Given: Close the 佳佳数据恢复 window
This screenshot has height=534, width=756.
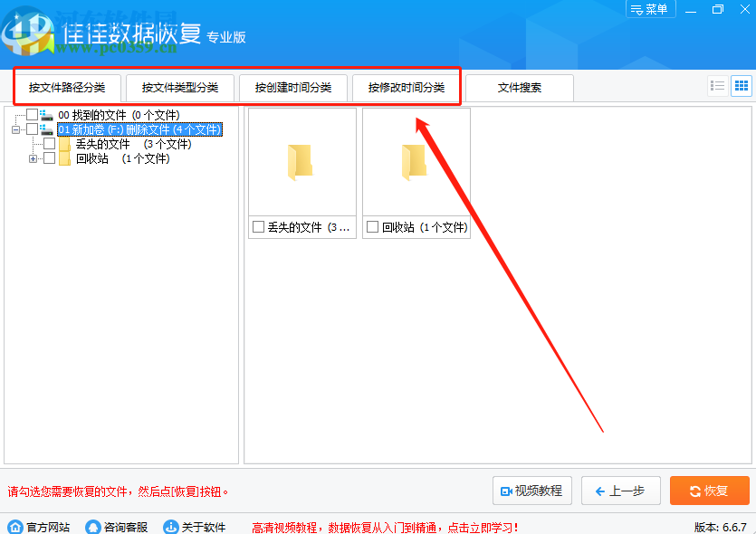Looking at the screenshot, I should [744, 9].
